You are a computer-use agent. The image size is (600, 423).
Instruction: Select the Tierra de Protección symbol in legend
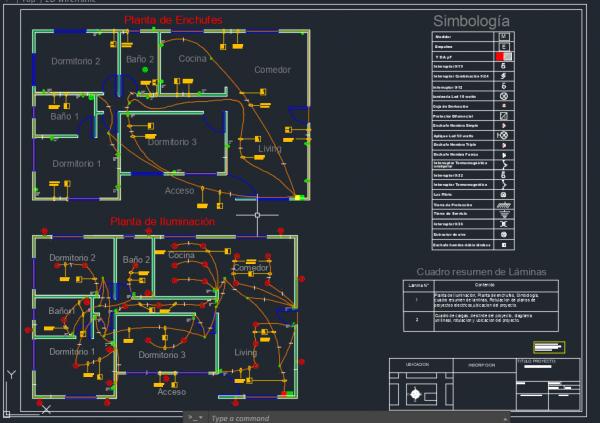tap(504, 205)
